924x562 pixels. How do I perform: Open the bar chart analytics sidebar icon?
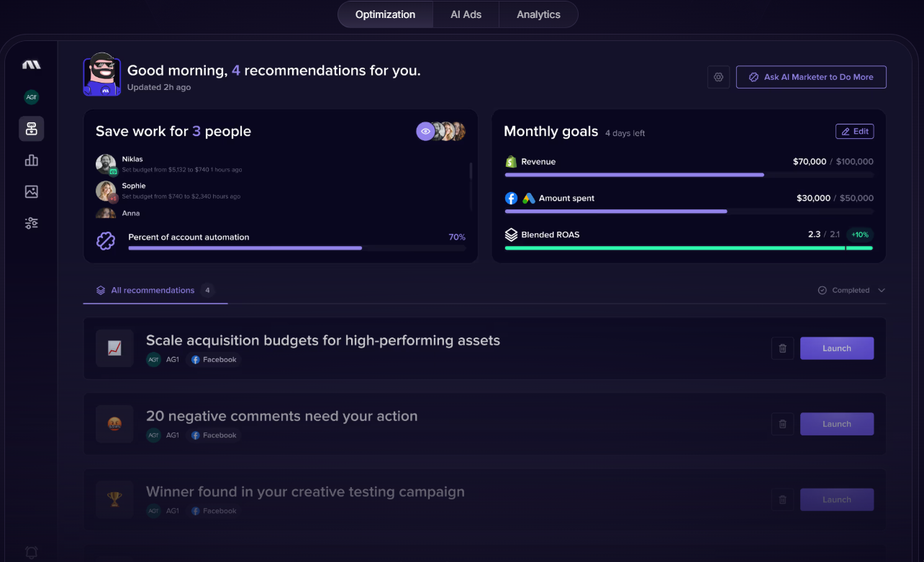click(x=31, y=160)
